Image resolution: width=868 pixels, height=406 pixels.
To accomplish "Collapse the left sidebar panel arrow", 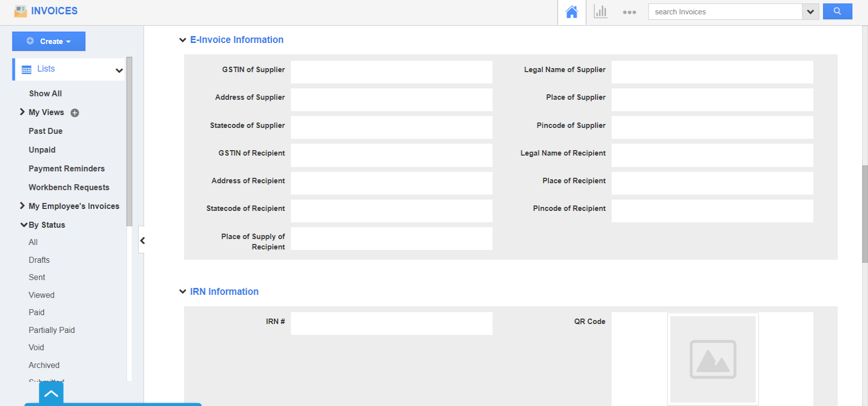I will click(x=142, y=241).
